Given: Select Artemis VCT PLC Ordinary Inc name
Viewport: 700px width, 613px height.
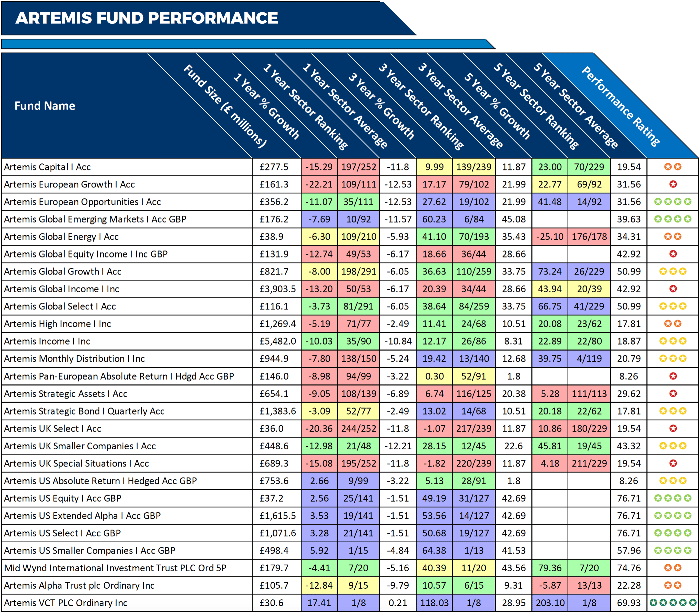Looking at the screenshot, I should [x=66, y=603].
